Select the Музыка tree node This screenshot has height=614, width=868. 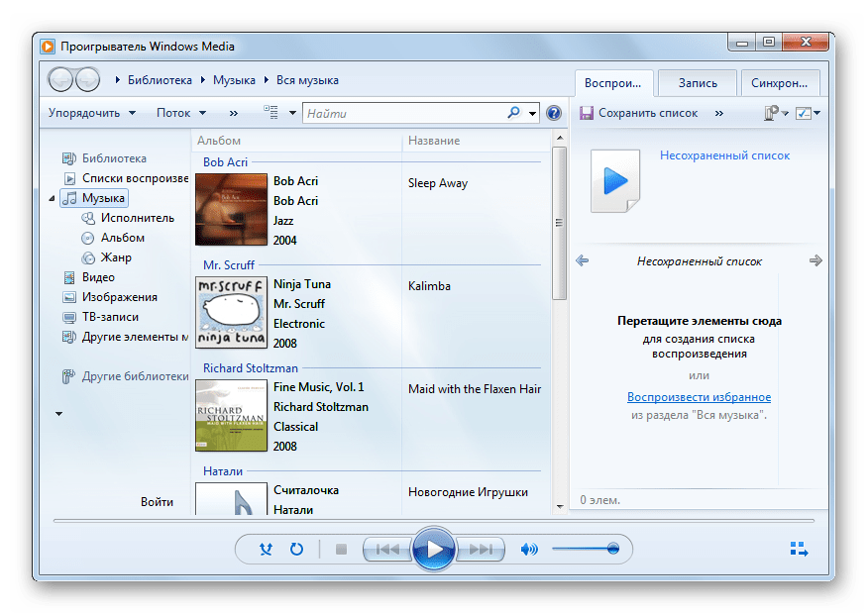94,198
